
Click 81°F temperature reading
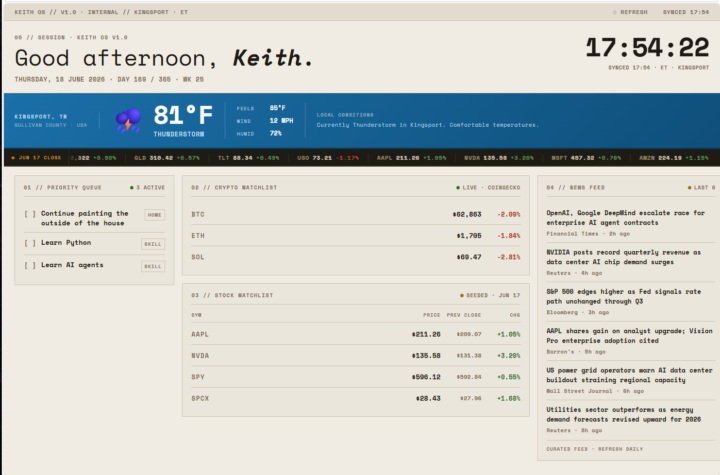[x=183, y=115]
